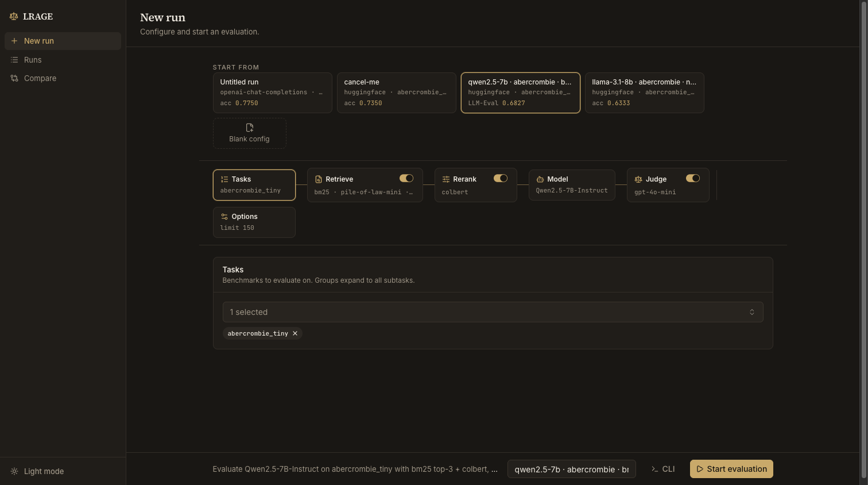
Task: Switch to Light mode
Action: tap(63, 471)
